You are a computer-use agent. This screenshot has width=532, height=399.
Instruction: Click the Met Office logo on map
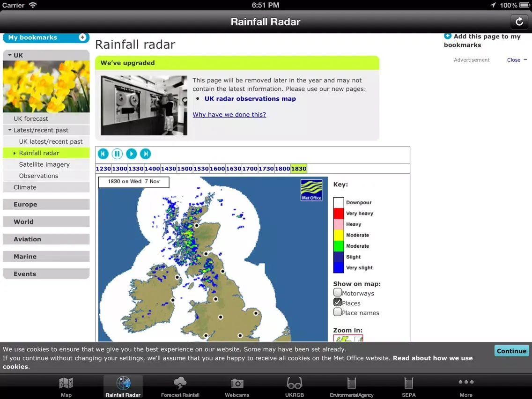[x=311, y=190]
